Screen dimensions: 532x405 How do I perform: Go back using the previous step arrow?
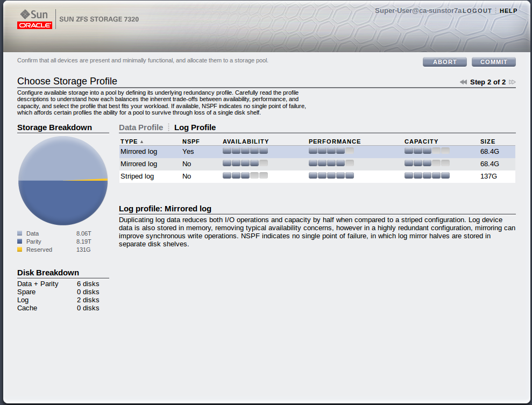point(463,82)
